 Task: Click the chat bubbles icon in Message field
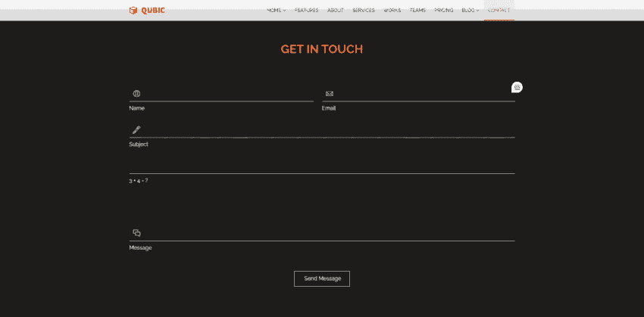[137, 233]
